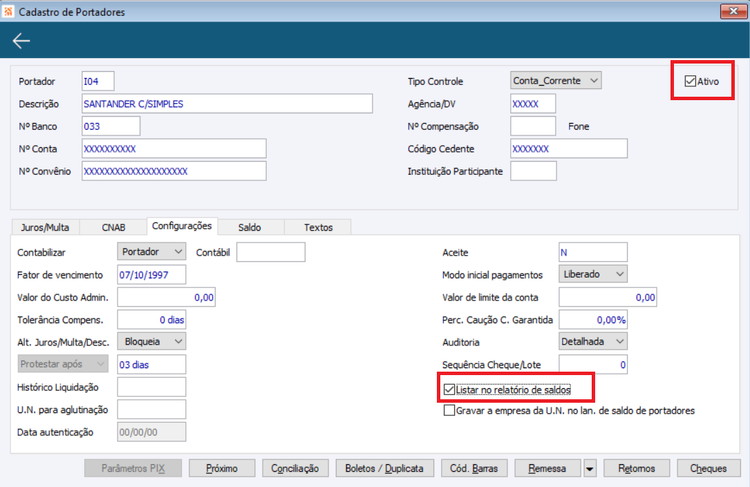Click the Descrição field with SANTANDER C/SIMPLES
The width and height of the screenshot is (750, 487).
click(227, 104)
